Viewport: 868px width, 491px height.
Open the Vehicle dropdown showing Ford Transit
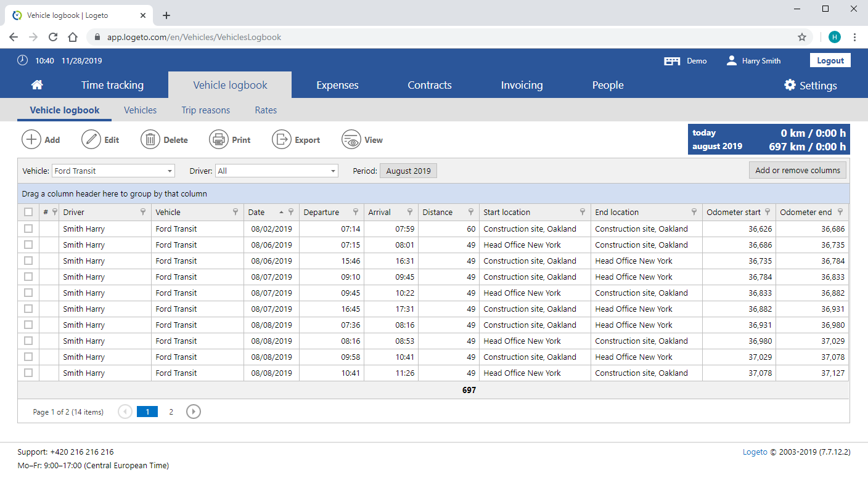click(113, 171)
